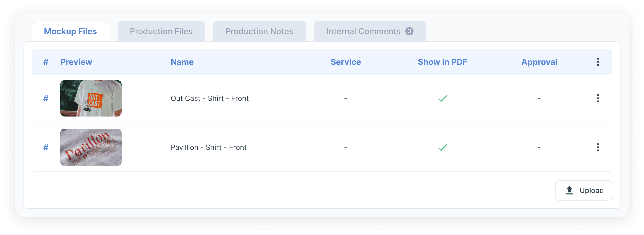644x235 pixels.
Task: Toggle Show in PDF check for Out Cast
Action: pos(442,98)
